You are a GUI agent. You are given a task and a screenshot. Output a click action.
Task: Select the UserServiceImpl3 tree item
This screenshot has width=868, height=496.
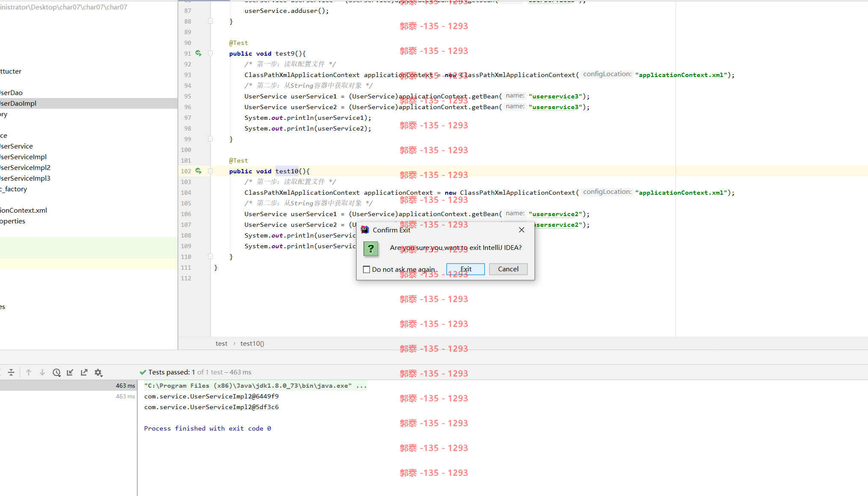(x=25, y=178)
